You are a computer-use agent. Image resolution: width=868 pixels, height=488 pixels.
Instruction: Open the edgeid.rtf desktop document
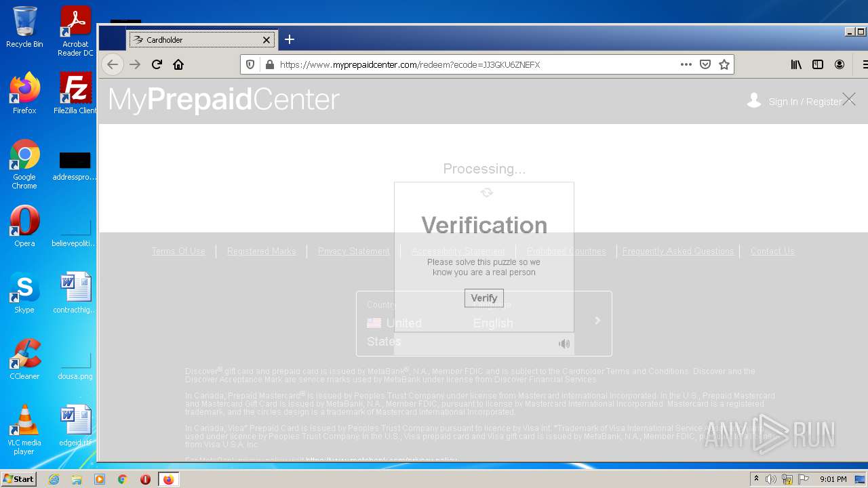tap(75, 426)
